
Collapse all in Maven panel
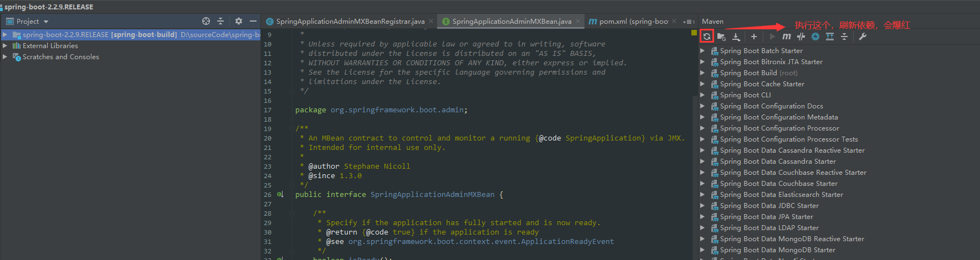844,37
